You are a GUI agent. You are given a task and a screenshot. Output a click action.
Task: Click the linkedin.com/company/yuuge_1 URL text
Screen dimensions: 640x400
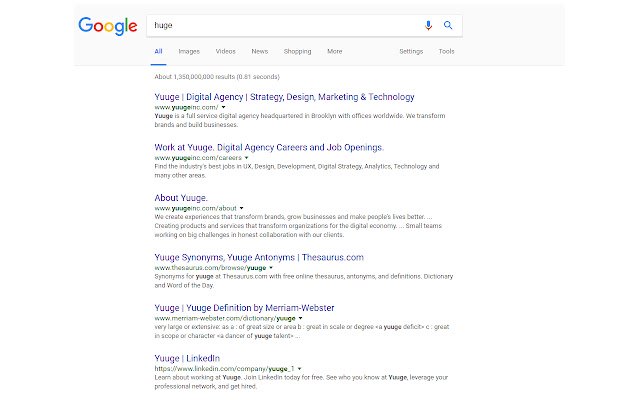pyautogui.click(x=224, y=369)
